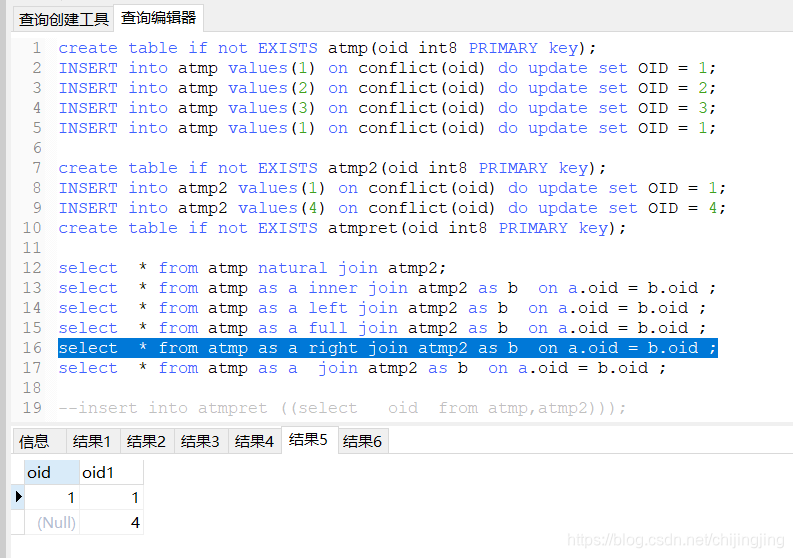Click the commented insert into atmpret line
793x558 pixels.
(x=342, y=408)
